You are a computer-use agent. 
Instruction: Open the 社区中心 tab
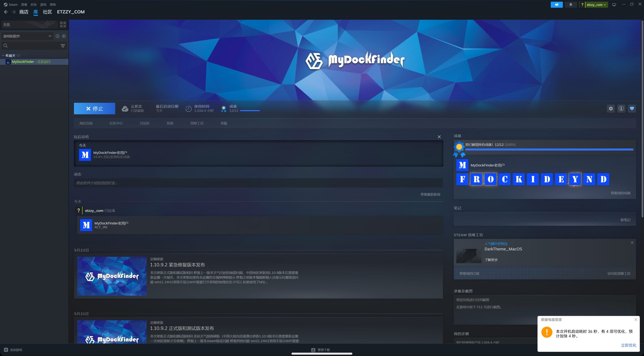pos(116,123)
